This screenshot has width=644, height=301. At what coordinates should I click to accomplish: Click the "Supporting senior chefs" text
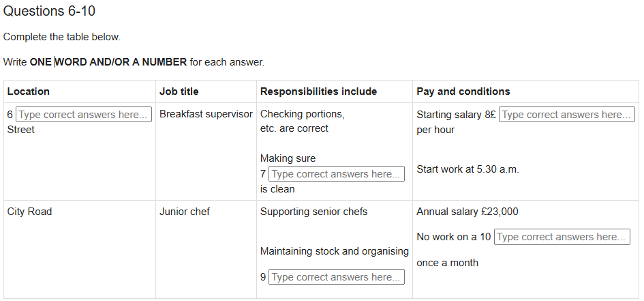313,212
